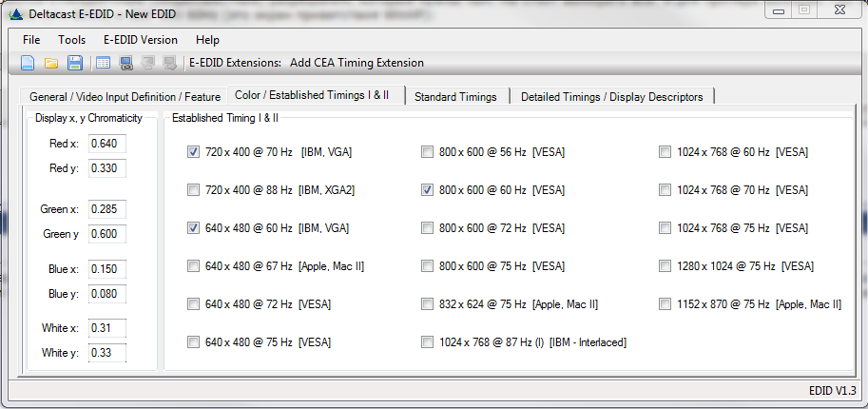The image size is (868, 409).
Task: Switch to the Standard Timings tab
Action: (455, 97)
